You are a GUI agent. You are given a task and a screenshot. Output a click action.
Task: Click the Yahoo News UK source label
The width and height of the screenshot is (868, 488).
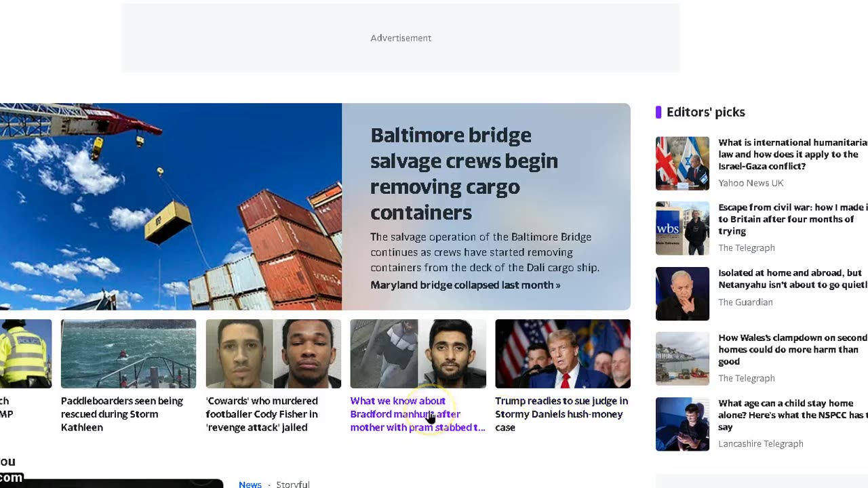(x=751, y=183)
